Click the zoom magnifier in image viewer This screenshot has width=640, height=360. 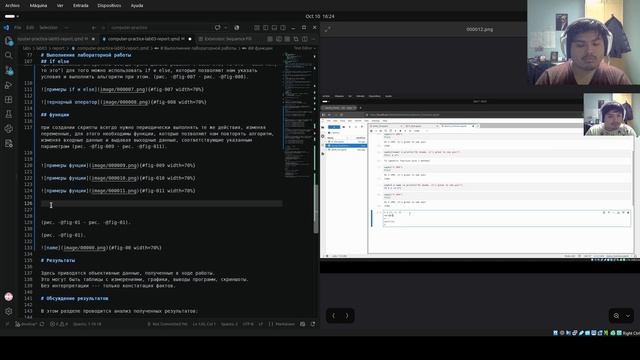tap(616, 316)
